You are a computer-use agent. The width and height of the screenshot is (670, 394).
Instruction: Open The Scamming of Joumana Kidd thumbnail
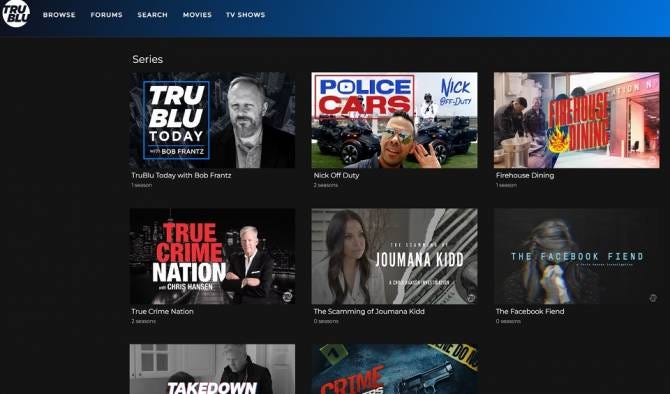(394, 256)
